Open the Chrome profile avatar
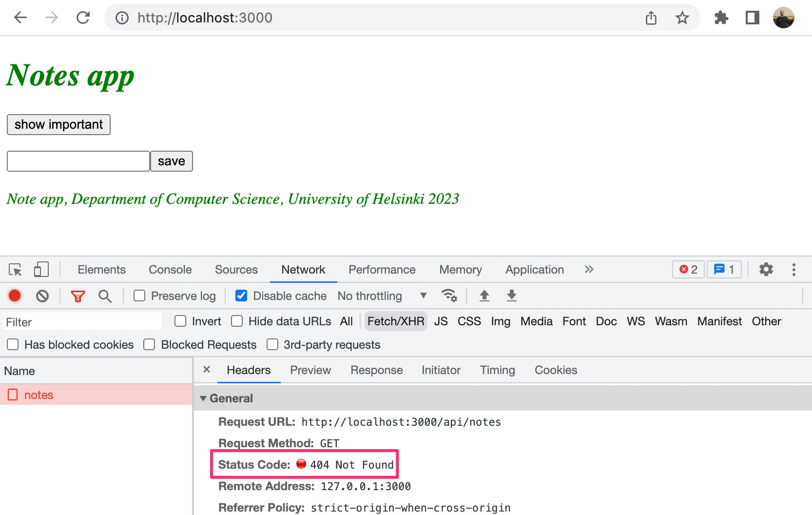 click(784, 18)
